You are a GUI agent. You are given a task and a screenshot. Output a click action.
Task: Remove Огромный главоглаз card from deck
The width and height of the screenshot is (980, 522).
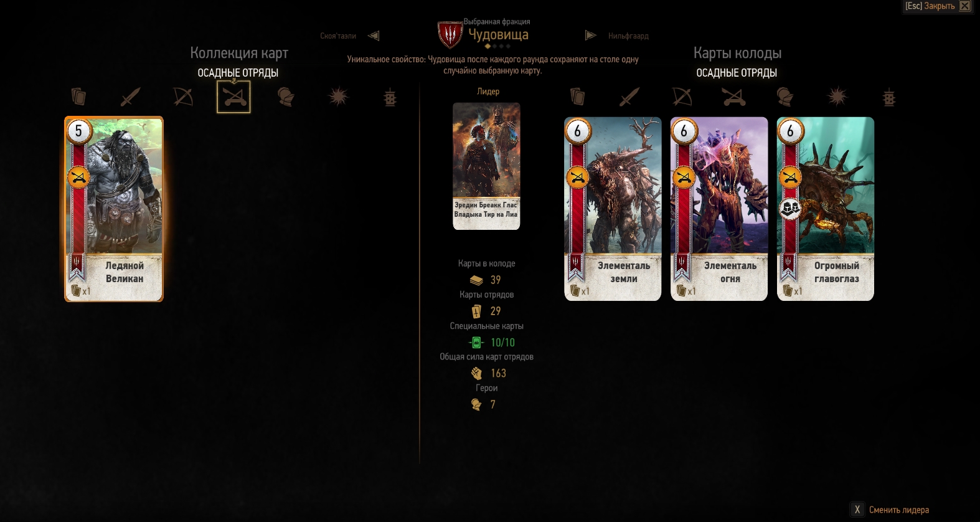826,209
